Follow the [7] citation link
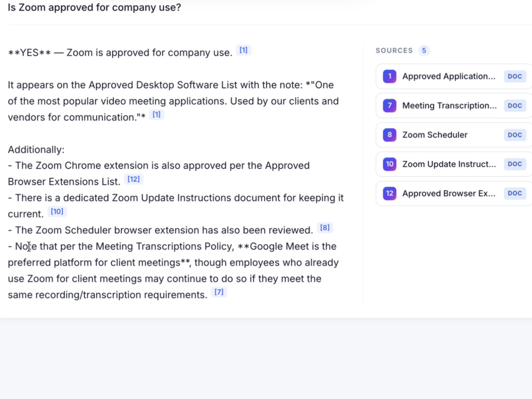Image resolution: width=532 pixels, height=399 pixels. coord(219,292)
